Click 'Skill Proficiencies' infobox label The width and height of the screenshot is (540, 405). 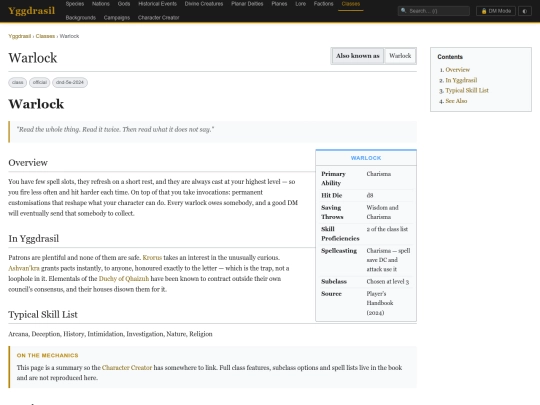pos(340,234)
